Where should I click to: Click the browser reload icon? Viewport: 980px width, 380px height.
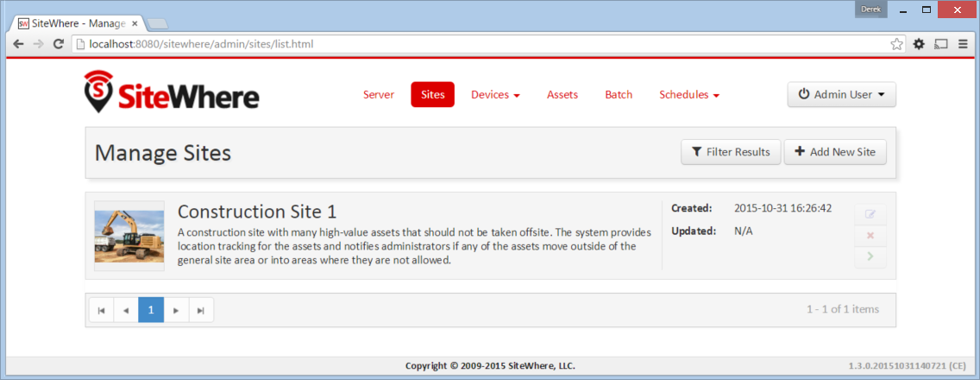point(58,44)
